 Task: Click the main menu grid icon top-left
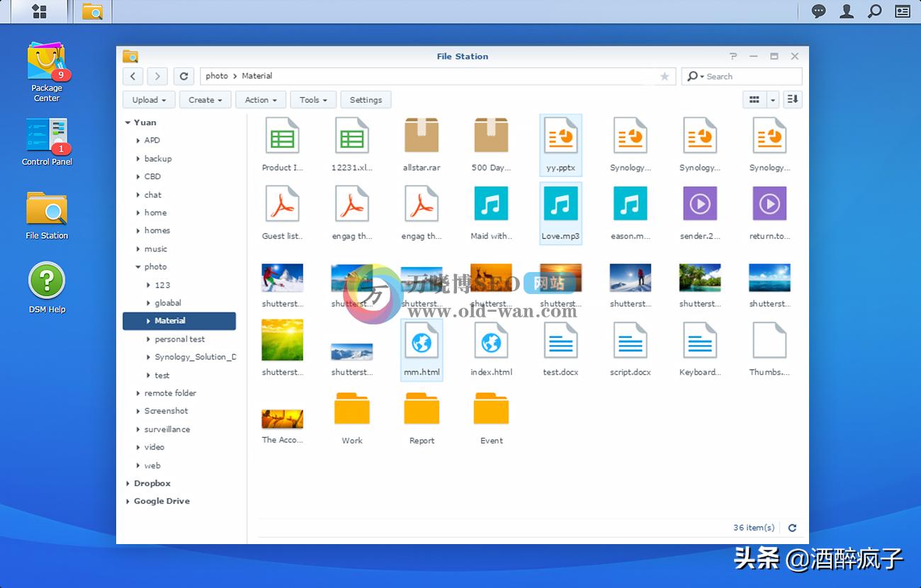39,11
